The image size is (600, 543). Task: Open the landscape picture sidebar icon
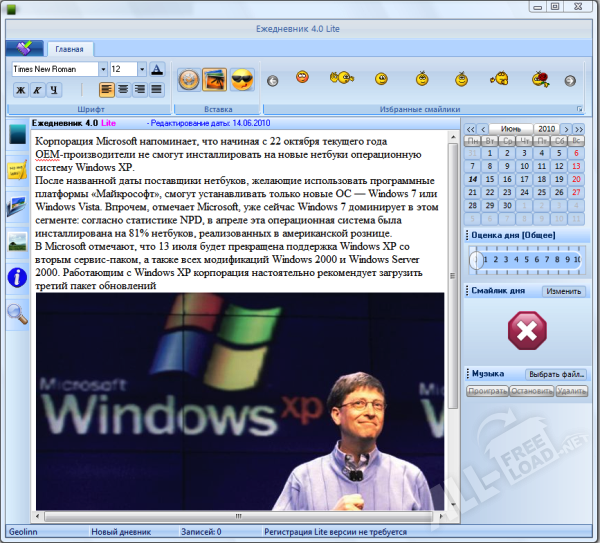click(x=17, y=241)
